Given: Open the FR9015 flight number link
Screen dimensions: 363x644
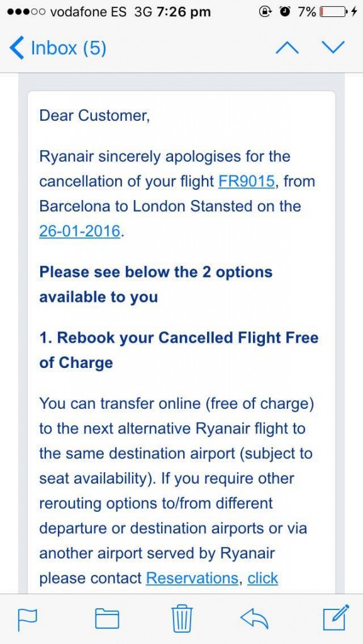Looking at the screenshot, I should (x=245, y=181).
